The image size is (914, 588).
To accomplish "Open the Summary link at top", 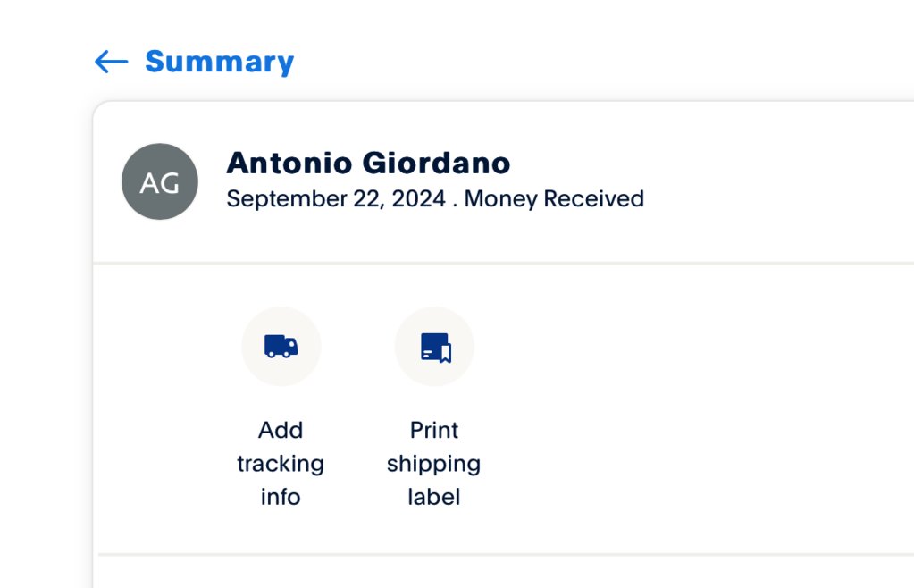I will [219, 62].
